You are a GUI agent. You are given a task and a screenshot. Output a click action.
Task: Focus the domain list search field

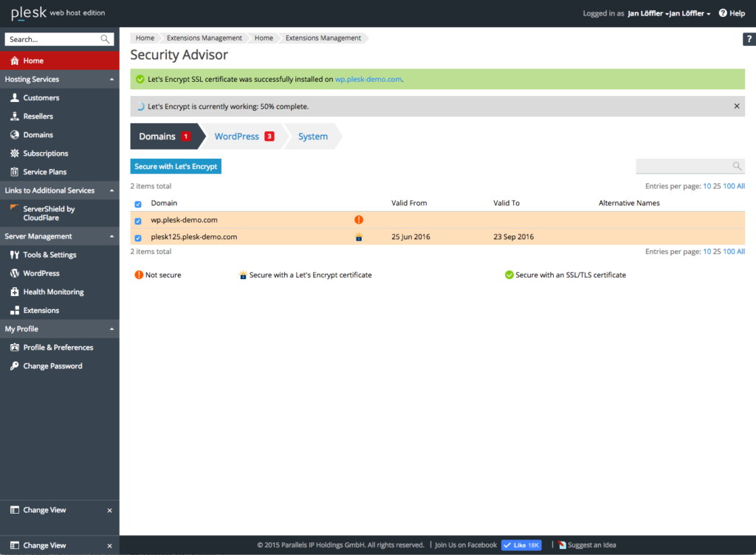[690, 166]
